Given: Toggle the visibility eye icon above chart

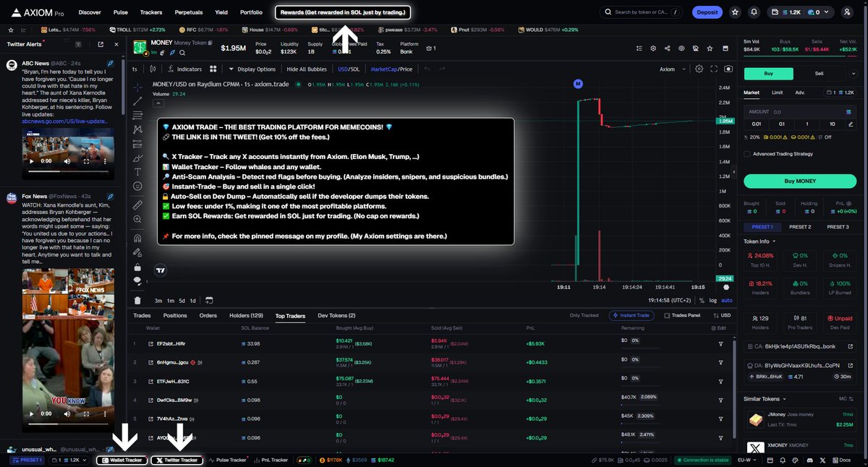Looking at the screenshot, I should [681, 48].
